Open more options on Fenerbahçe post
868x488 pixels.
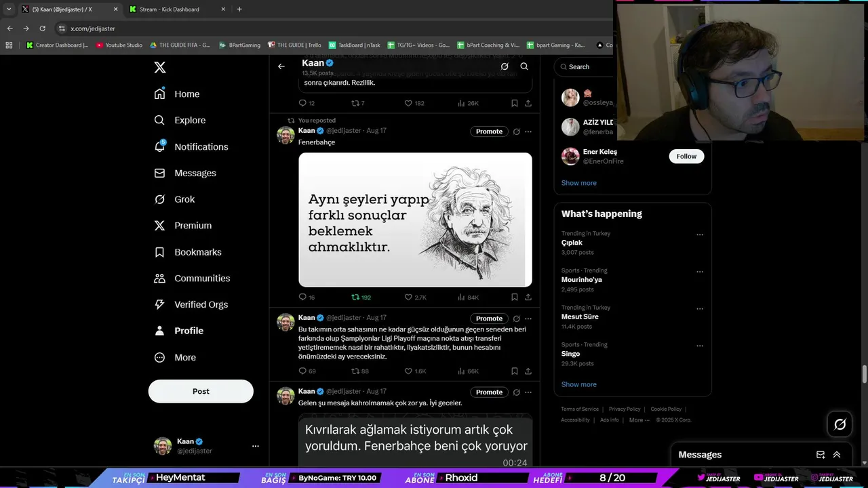528,131
